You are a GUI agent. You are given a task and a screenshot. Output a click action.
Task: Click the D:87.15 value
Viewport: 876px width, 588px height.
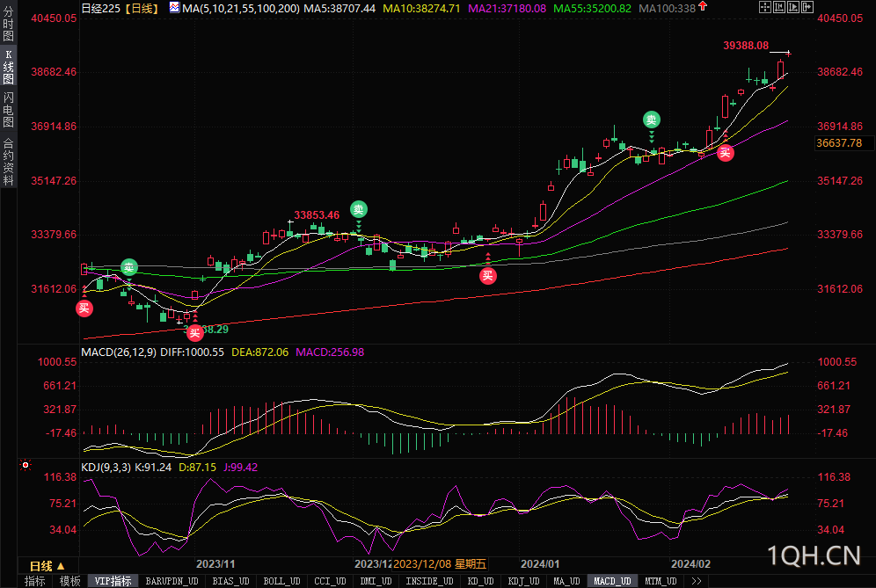click(197, 468)
